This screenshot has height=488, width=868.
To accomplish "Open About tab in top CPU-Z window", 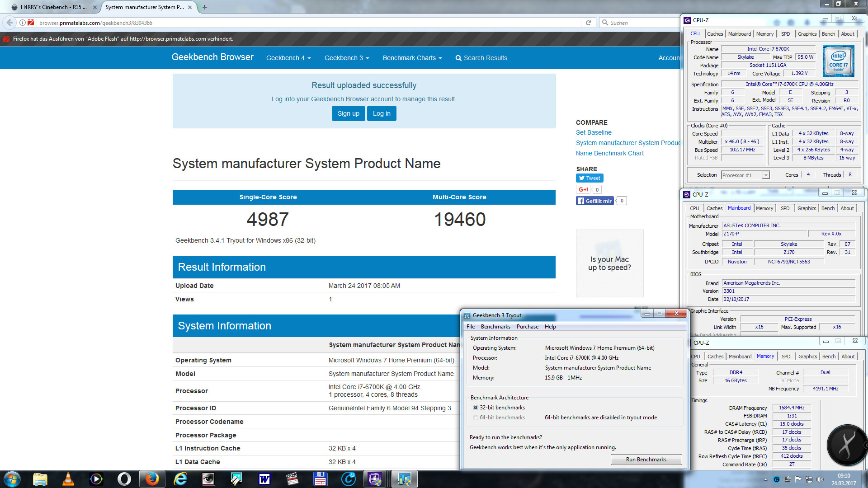I will 848,34.
